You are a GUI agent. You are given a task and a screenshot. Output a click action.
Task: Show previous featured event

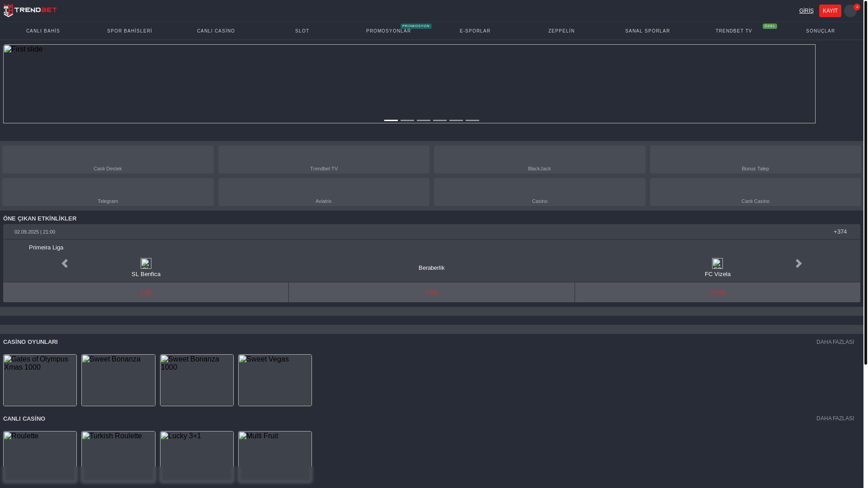[x=65, y=263]
